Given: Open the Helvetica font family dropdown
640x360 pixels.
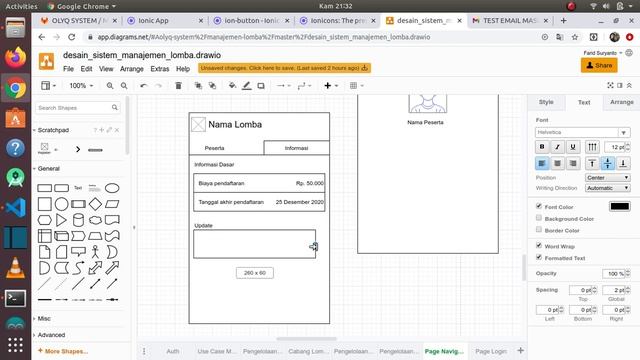Looking at the screenshot, I should [582, 132].
